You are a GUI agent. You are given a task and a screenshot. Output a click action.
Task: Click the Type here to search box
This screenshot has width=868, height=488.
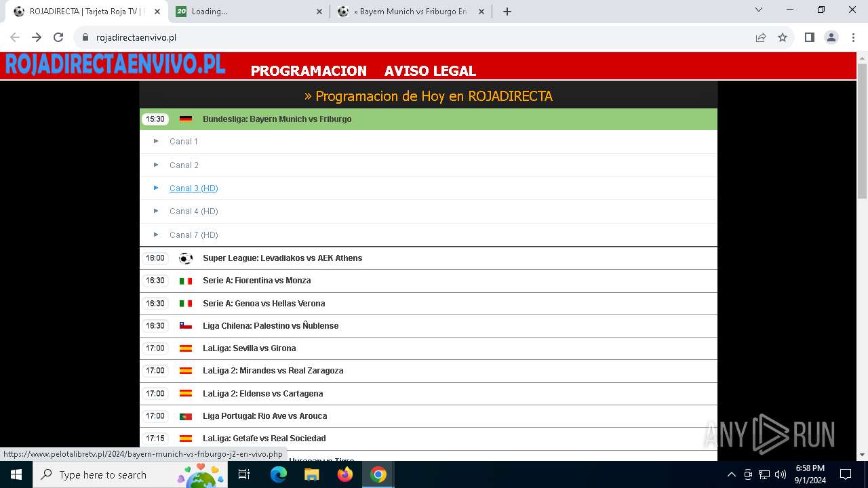point(130,474)
